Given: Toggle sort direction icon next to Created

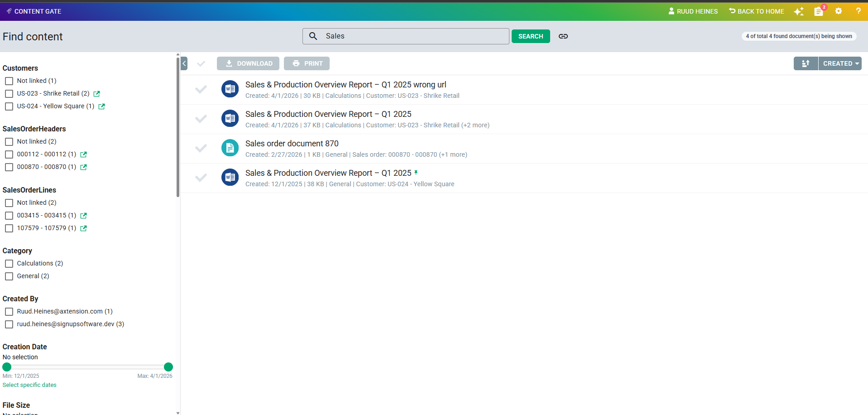Looking at the screenshot, I should coord(806,63).
